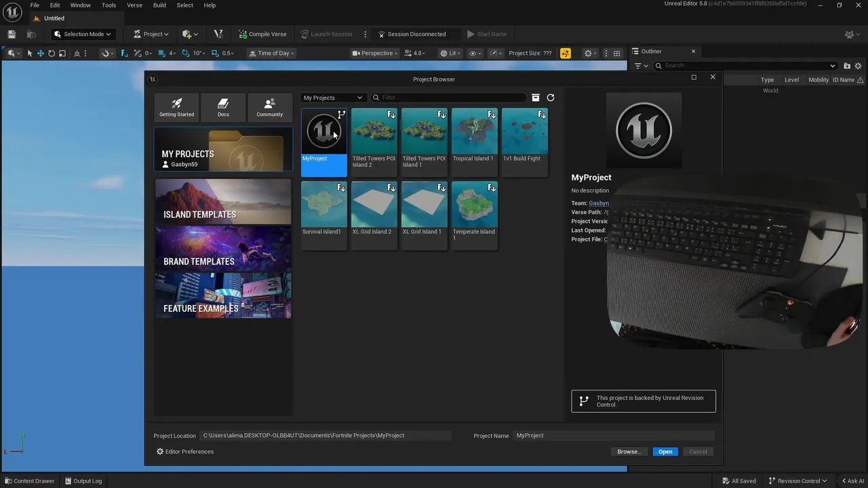Open rotation snap 10° dropdown
Viewport: 868px width, 488px height.
click(199, 53)
